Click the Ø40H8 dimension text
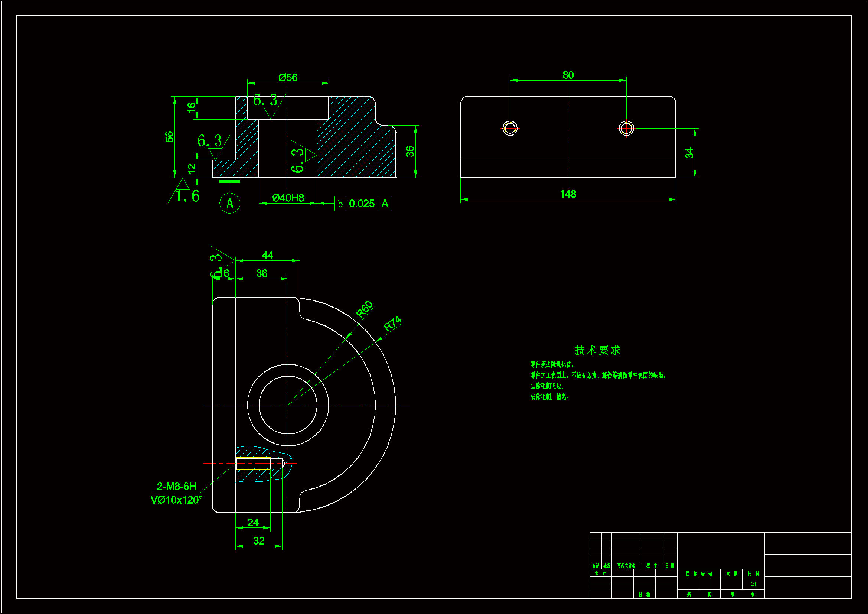The image size is (868, 614). coord(288,198)
